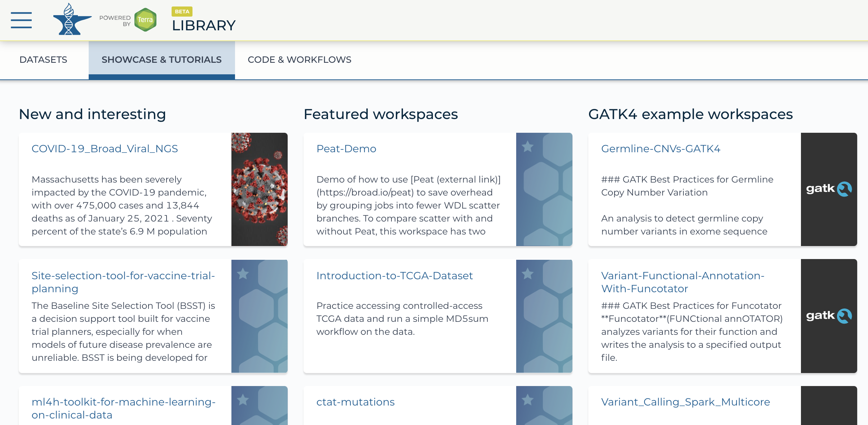Switch to the Datasets tab

43,60
